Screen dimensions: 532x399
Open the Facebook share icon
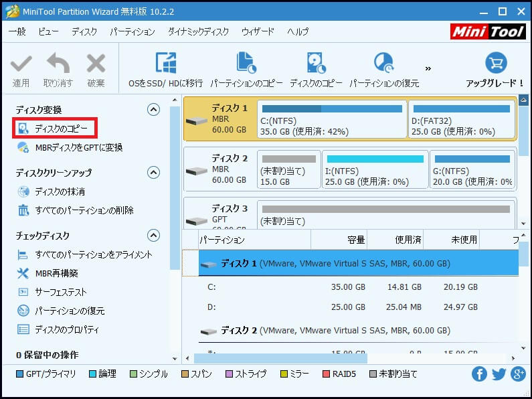[x=479, y=374]
